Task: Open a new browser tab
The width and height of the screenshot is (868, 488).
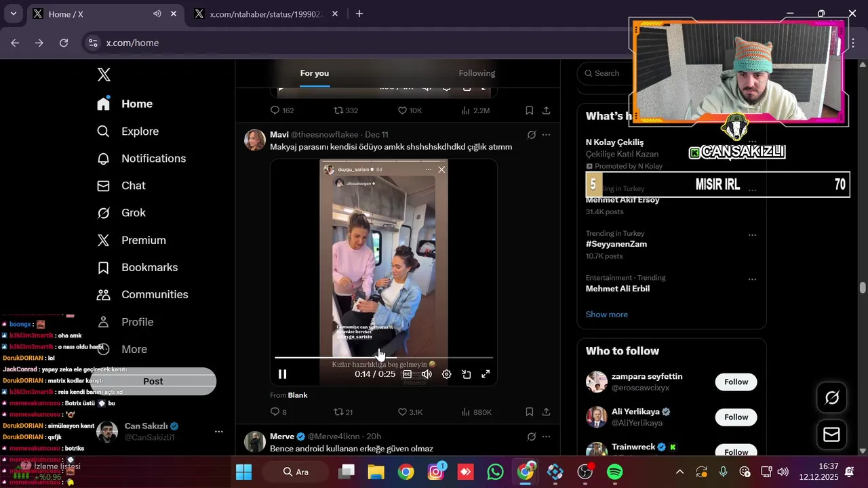Action: pyautogui.click(x=359, y=14)
